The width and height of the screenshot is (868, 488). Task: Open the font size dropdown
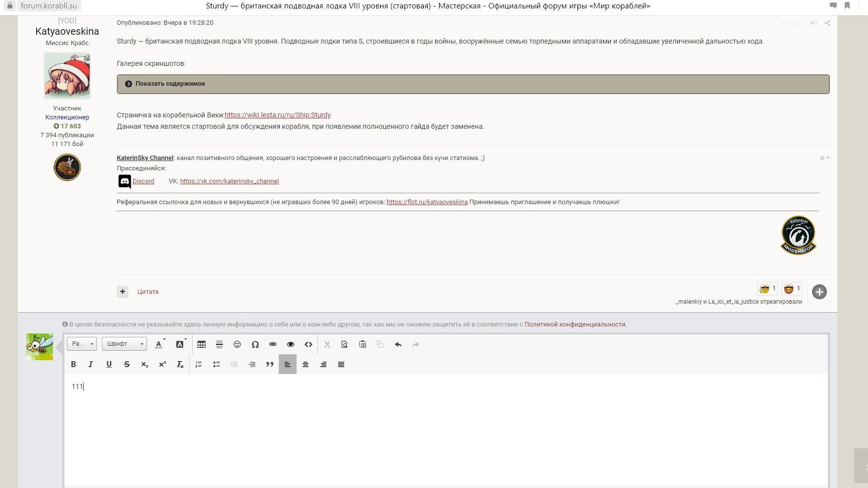(82, 344)
